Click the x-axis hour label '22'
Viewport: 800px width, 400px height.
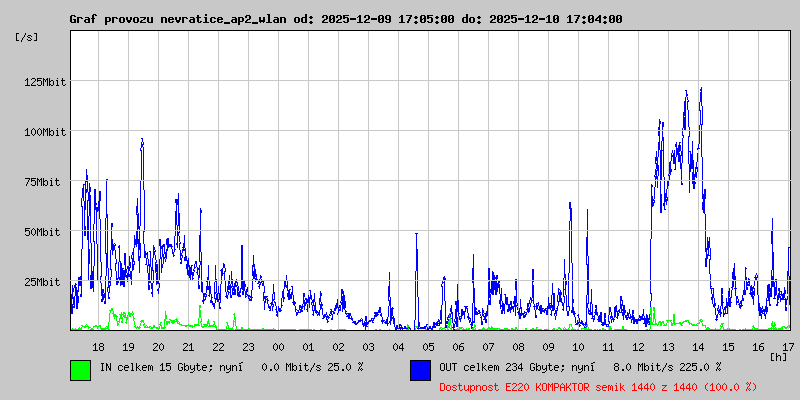[218, 347]
